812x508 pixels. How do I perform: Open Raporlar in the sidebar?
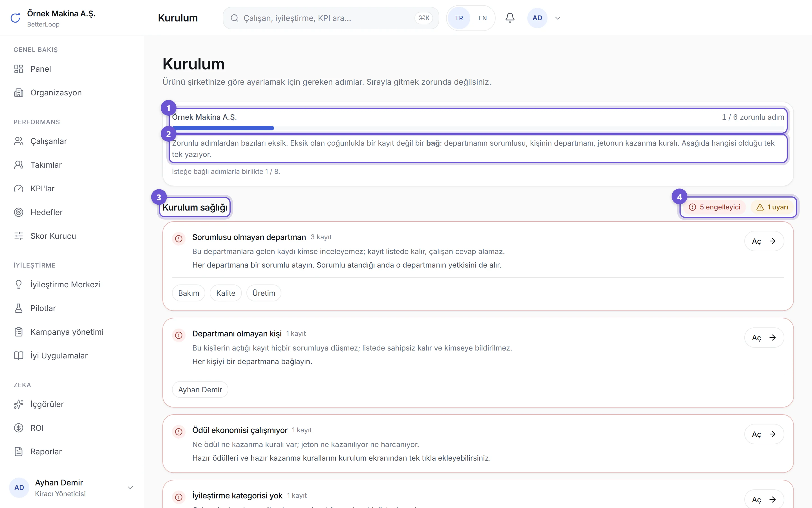[x=72, y=452]
